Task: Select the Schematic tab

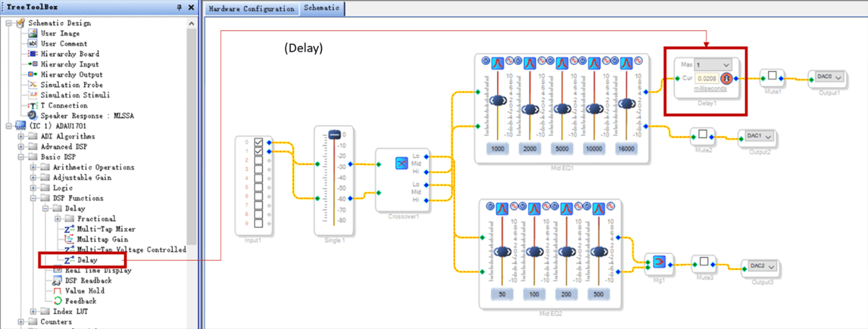Action: (322, 9)
